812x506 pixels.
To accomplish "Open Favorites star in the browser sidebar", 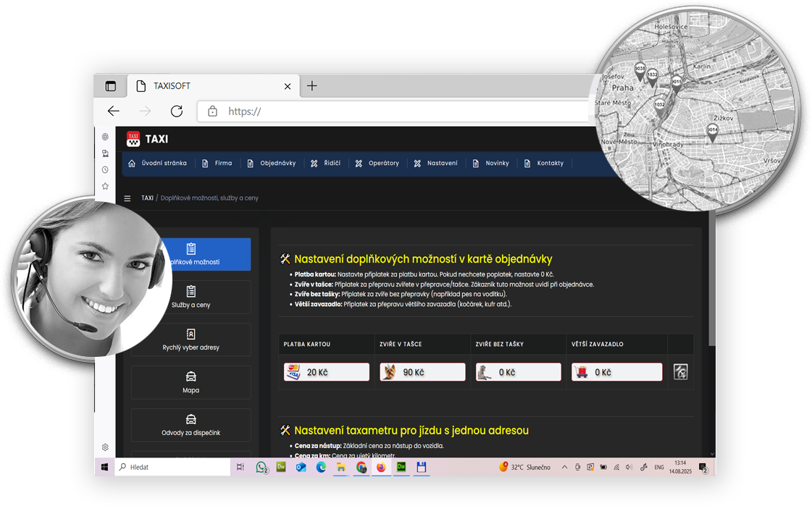I will pos(105,186).
